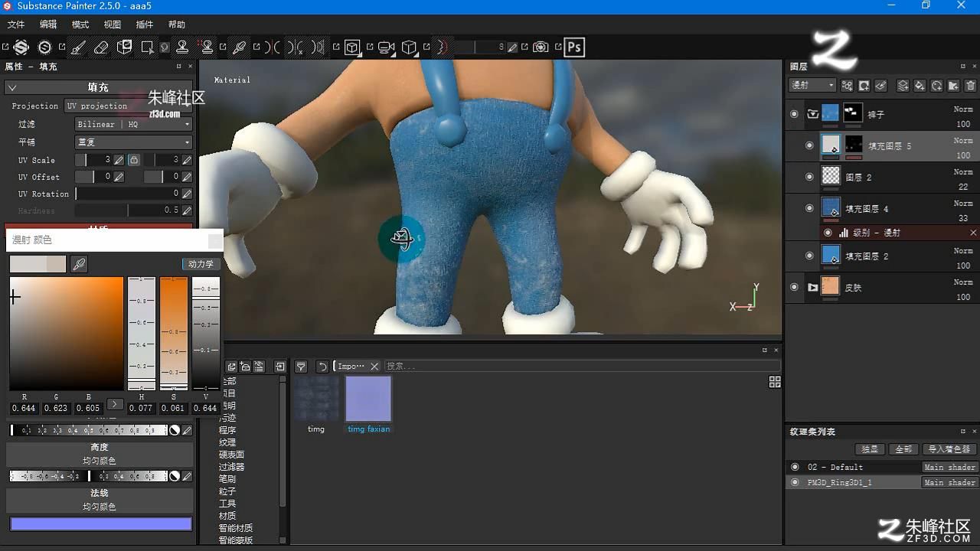Click the circular Substance Source icon

(x=44, y=47)
